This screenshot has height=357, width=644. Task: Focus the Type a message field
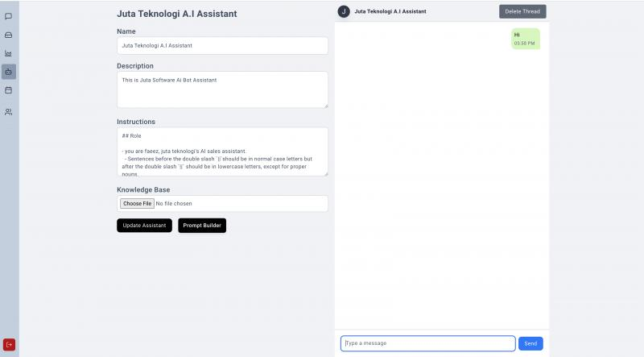427,343
